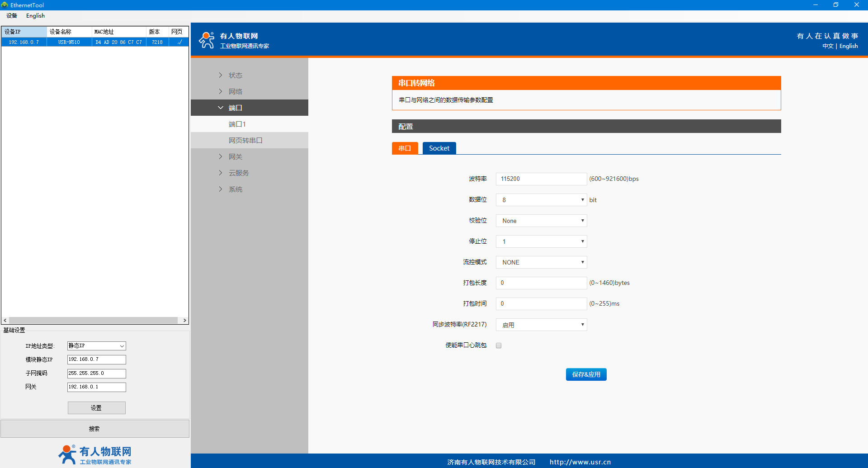Expand the 状态 section chevron

click(x=221, y=75)
